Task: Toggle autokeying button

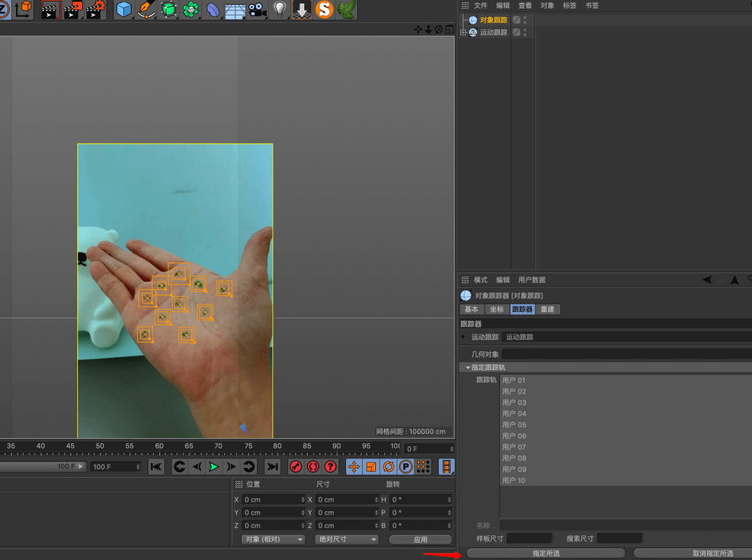Action: pyautogui.click(x=313, y=467)
